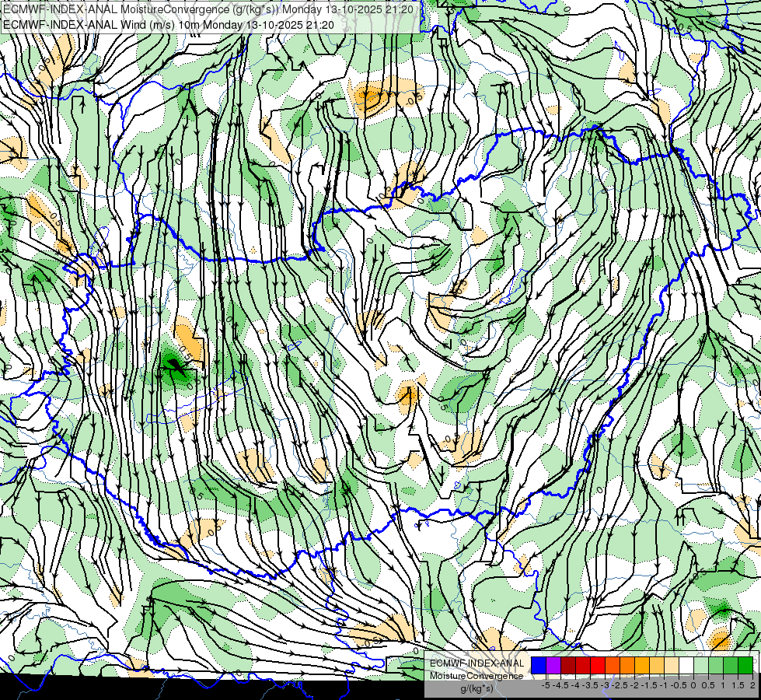Pick the bright red swatch left of -3
761x700 pixels.
[x=598, y=666]
